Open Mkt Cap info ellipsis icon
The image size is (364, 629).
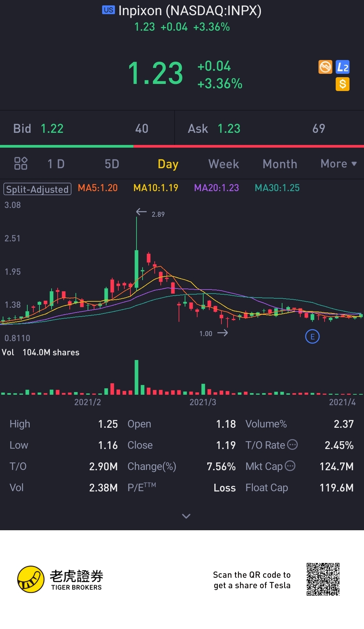coord(290,466)
